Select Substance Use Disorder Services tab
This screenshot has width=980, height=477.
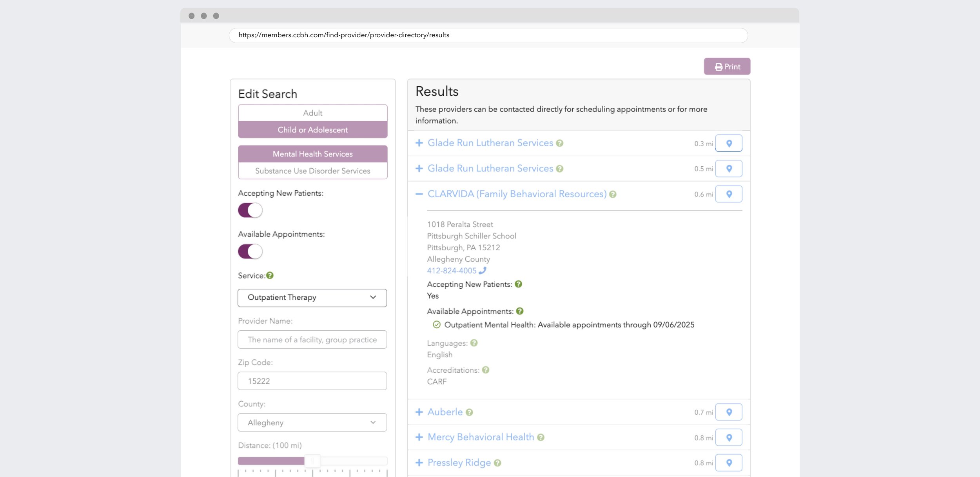pyautogui.click(x=312, y=171)
